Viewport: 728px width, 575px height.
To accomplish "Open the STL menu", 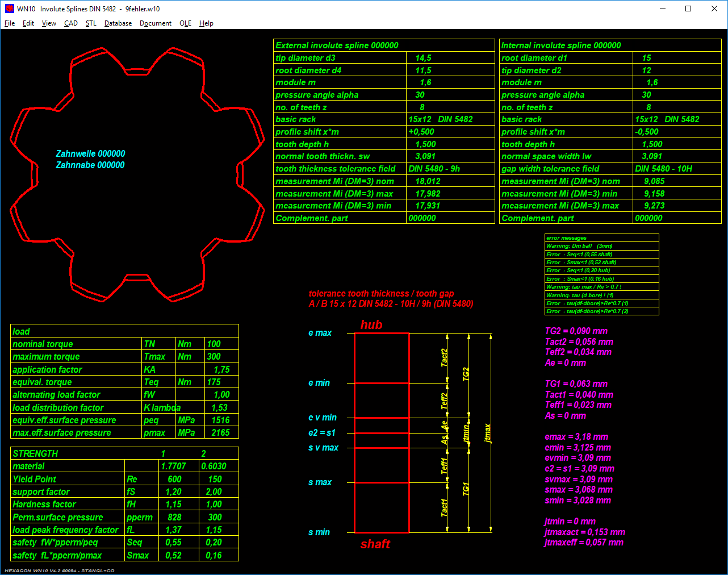I will click(x=91, y=23).
